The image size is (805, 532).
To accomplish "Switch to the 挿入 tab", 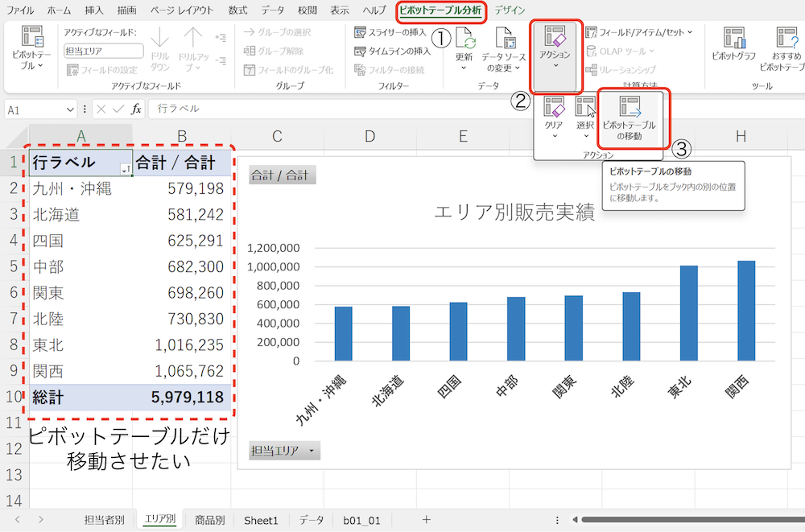I will pyautogui.click(x=93, y=10).
